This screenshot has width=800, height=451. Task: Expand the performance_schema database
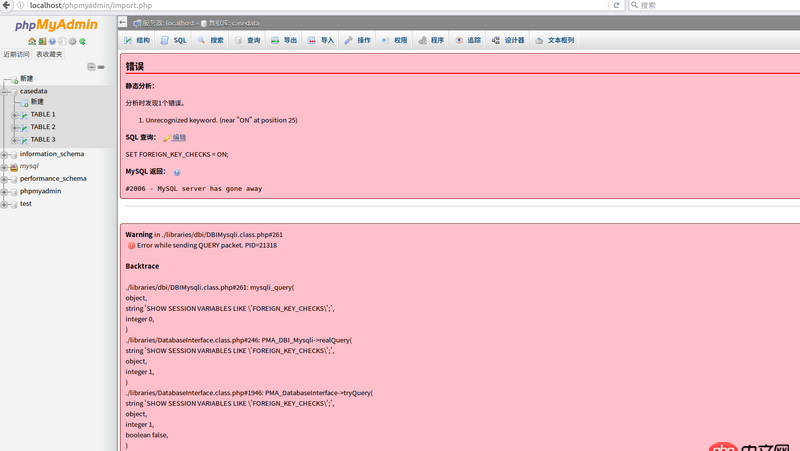click(x=4, y=180)
